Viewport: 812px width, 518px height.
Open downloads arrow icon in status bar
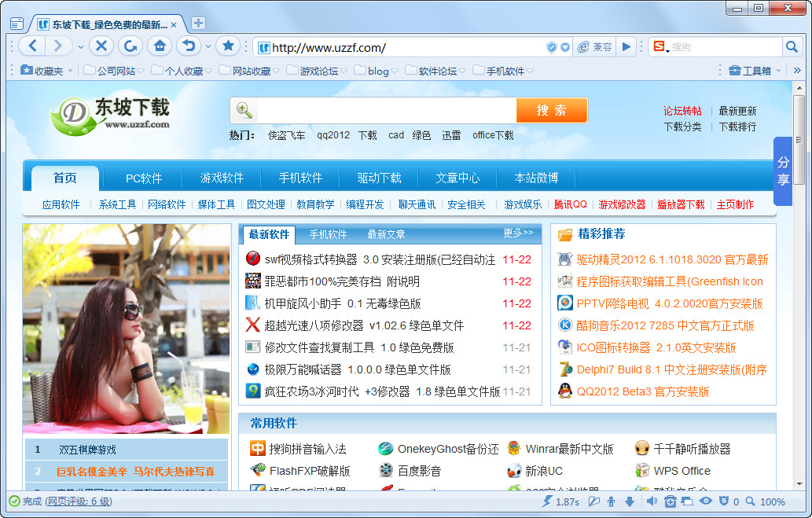[x=630, y=501]
